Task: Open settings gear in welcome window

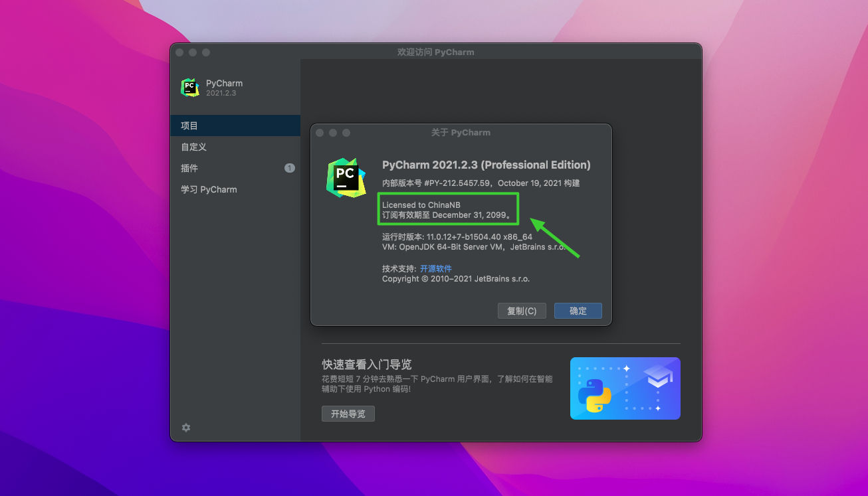Action: coord(186,428)
